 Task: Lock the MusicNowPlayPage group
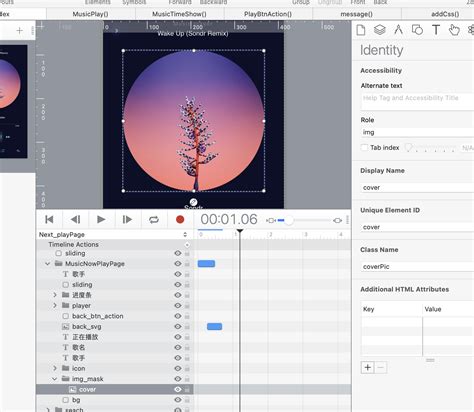187,264
